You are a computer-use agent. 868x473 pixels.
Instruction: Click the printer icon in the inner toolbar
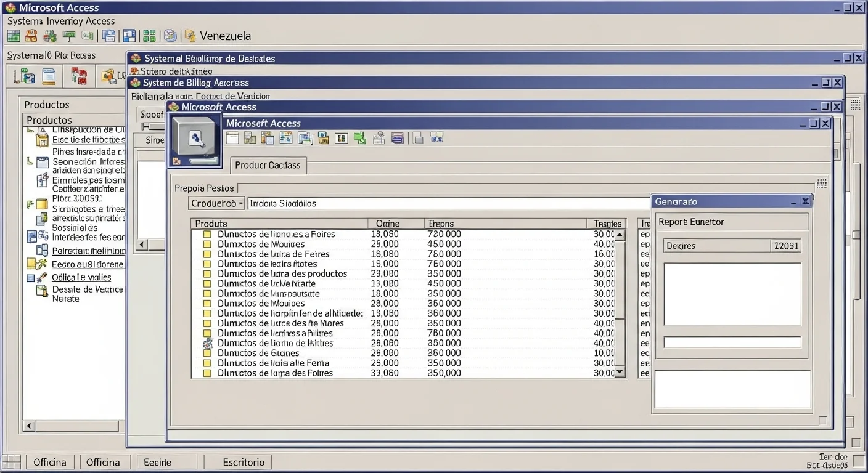[x=398, y=138]
